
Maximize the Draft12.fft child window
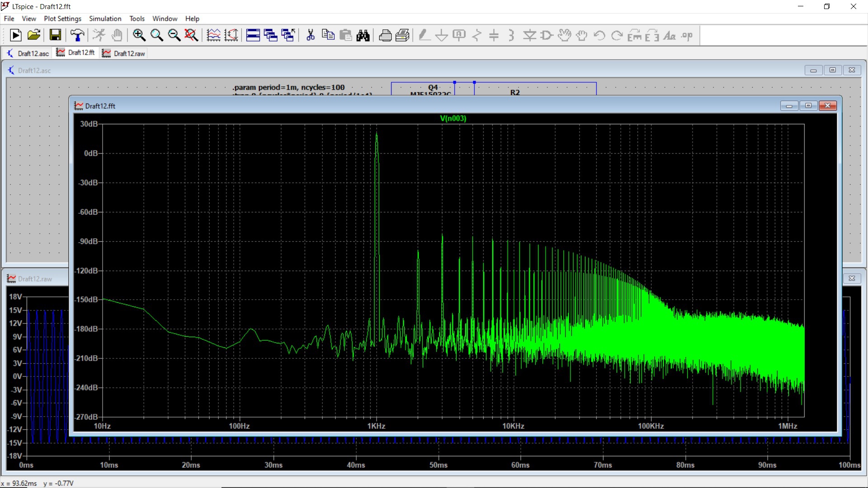pos(808,106)
